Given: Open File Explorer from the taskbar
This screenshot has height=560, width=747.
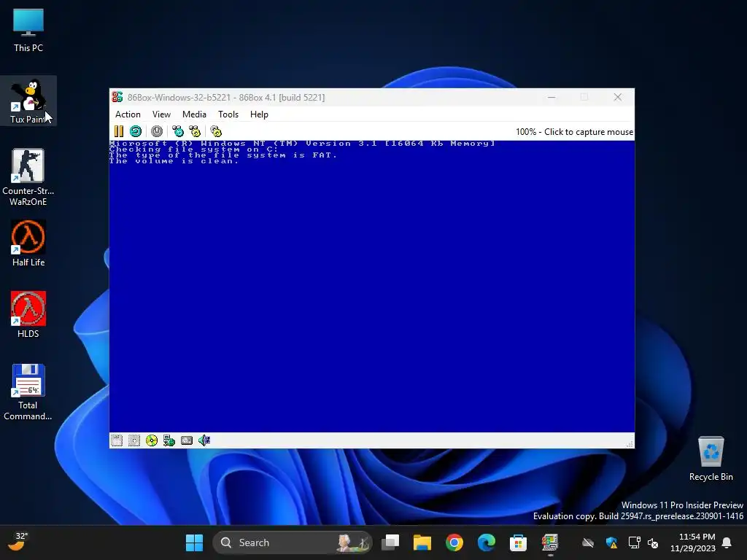Looking at the screenshot, I should [x=422, y=542].
